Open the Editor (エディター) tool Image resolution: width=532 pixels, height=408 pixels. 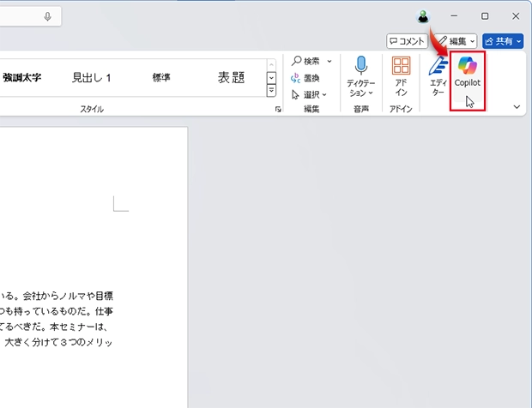pyautogui.click(x=438, y=77)
